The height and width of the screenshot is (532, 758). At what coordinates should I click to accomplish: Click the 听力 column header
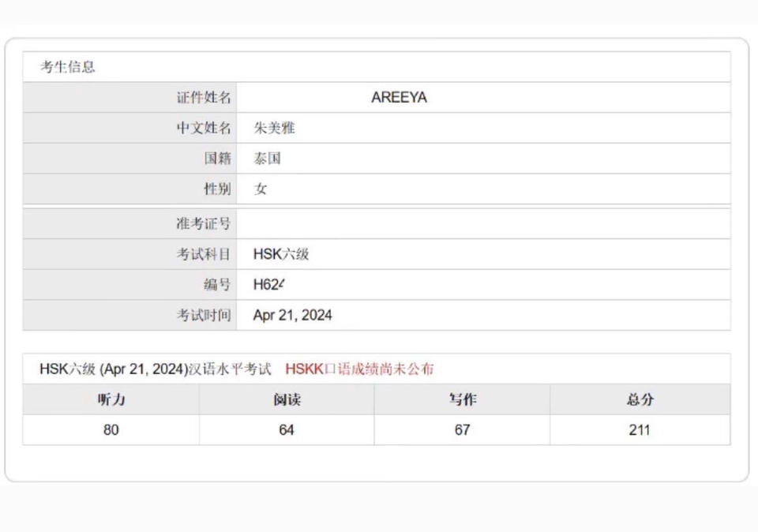pyautogui.click(x=111, y=399)
